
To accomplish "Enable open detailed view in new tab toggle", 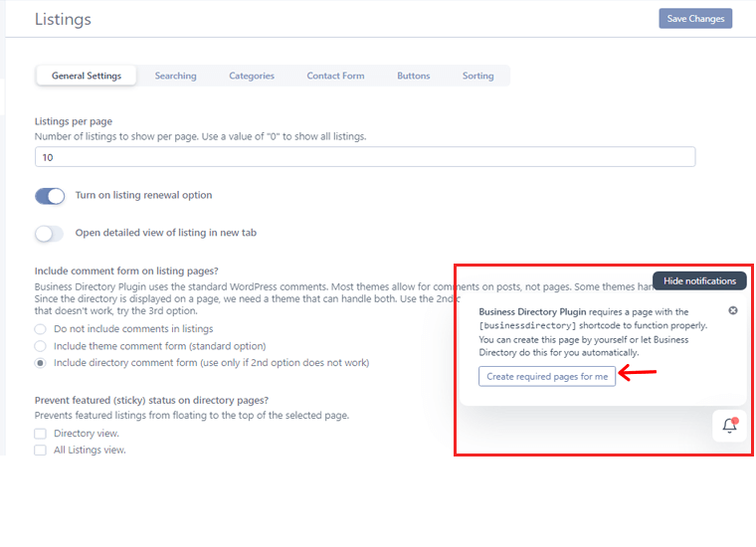I will pos(49,234).
